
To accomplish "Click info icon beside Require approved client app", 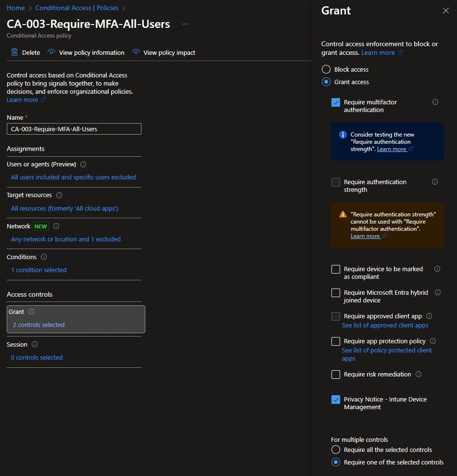I will click(x=429, y=316).
